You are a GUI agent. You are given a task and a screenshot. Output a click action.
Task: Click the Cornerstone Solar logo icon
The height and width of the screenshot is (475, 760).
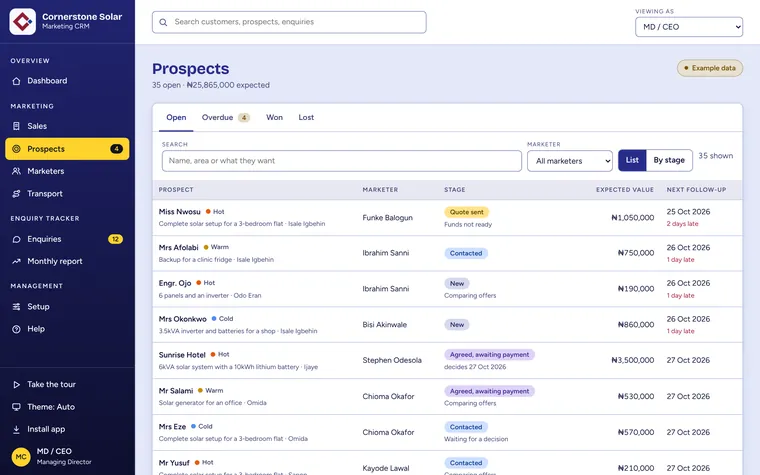[22, 22]
